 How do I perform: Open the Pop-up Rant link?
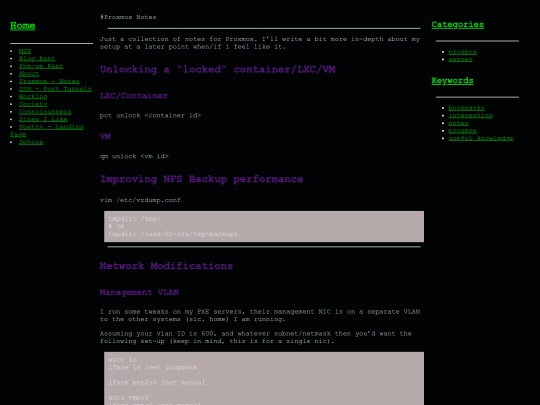click(41, 66)
